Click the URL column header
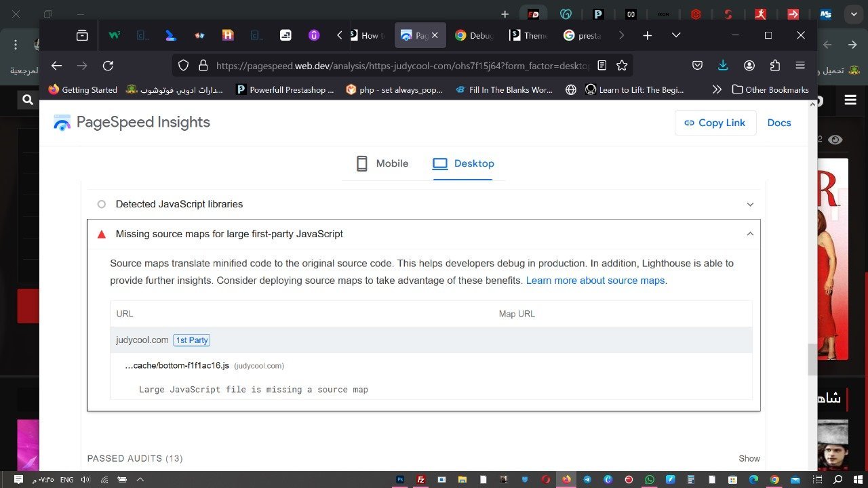This screenshot has height=488, width=868. point(125,314)
